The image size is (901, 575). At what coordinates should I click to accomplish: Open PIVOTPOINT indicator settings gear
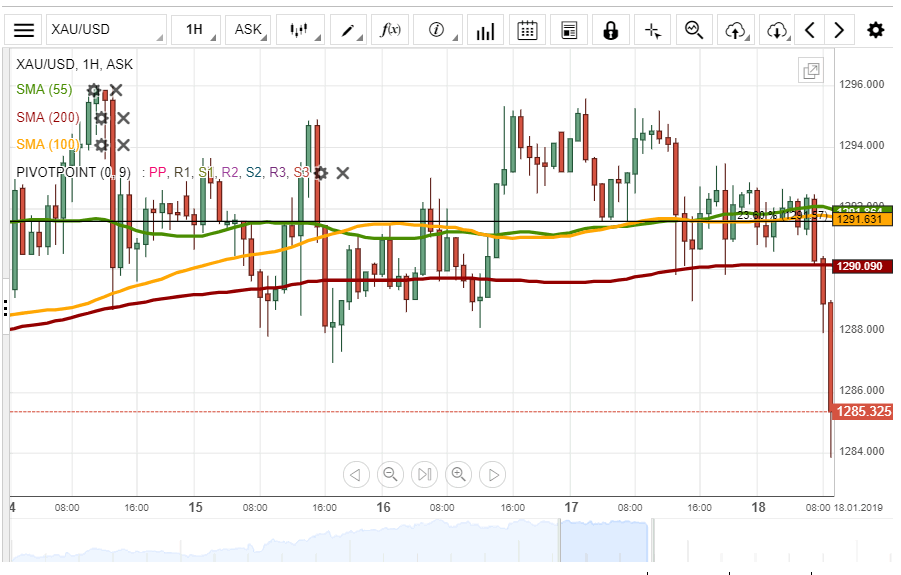tap(321, 173)
